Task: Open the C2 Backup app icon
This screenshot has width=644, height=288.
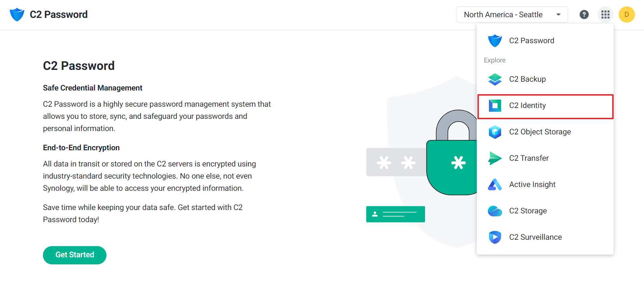Action: pyautogui.click(x=495, y=79)
